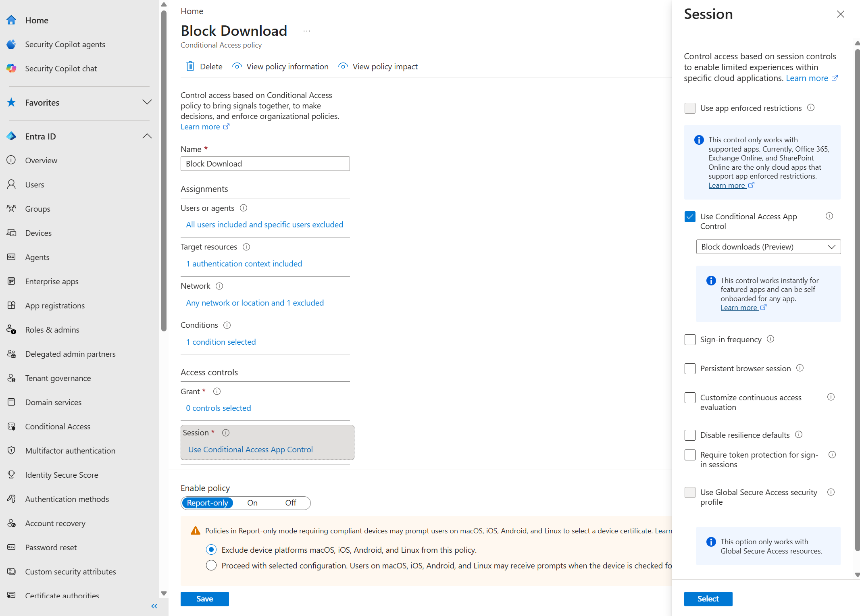Viewport: 860px width, 616px height.
Task: Open the 0 controls selected link
Action: (219, 408)
